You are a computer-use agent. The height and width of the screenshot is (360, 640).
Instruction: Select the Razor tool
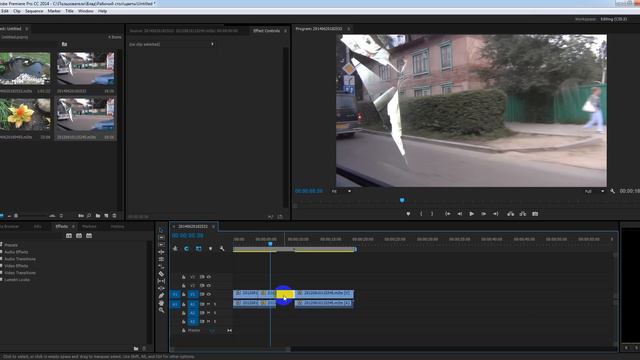pos(161,274)
